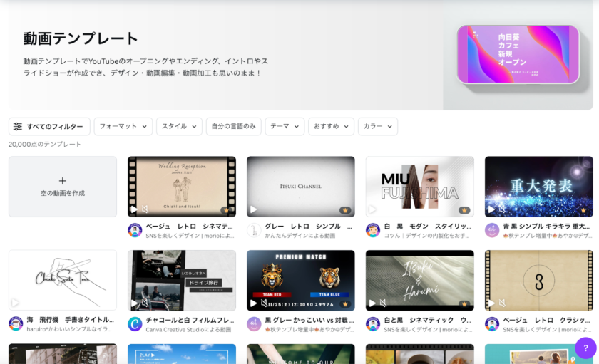
Task: Expand the カラー dropdown filter
Action: point(377,127)
